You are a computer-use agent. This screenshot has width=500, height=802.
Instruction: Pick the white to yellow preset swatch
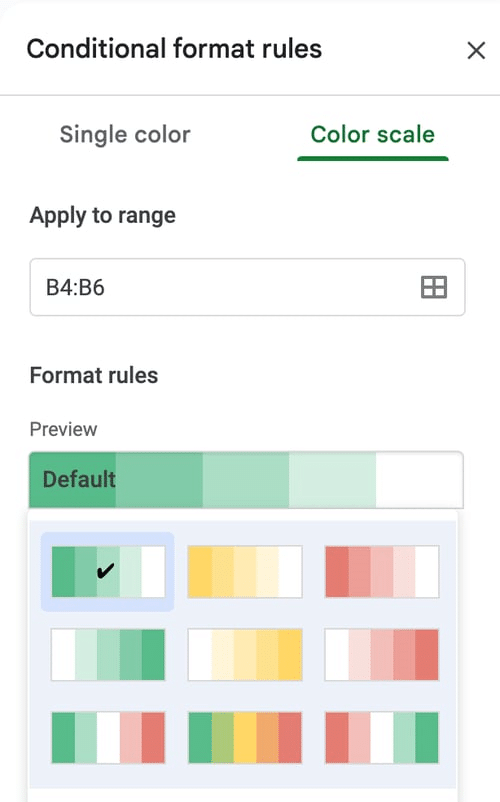pos(245,655)
